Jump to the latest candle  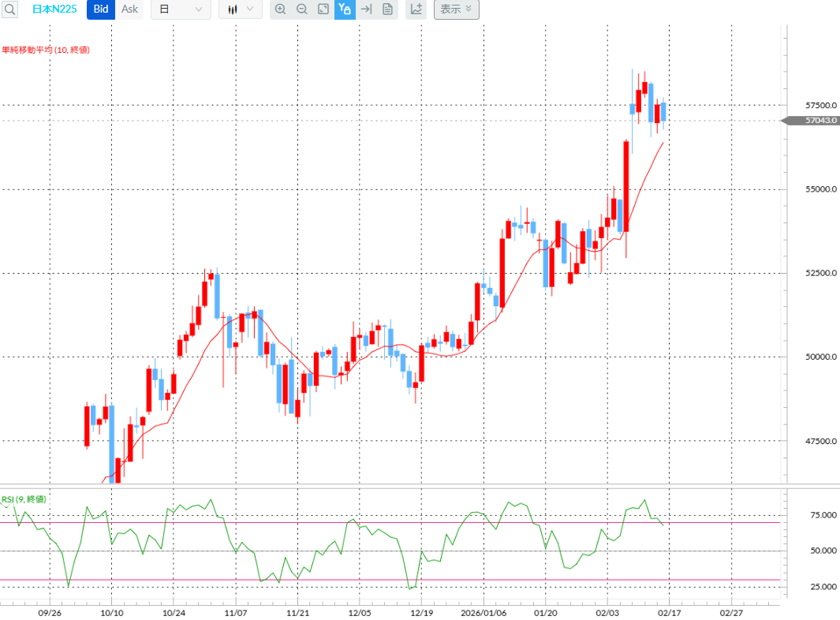point(367,9)
